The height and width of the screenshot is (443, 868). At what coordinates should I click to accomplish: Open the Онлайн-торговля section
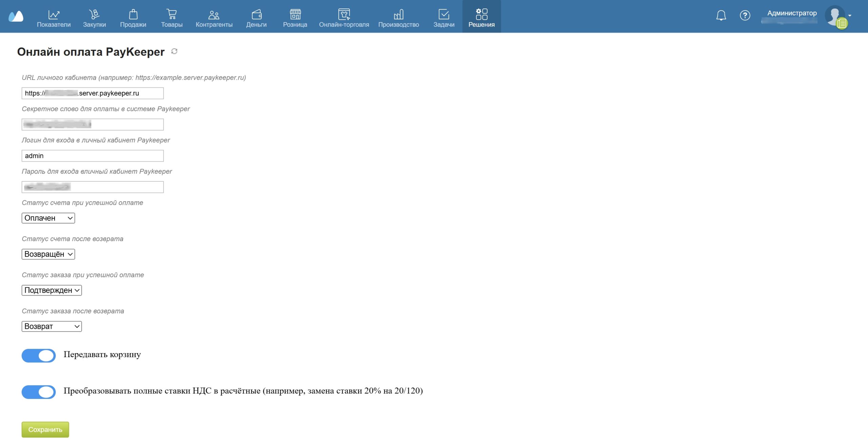[344, 18]
